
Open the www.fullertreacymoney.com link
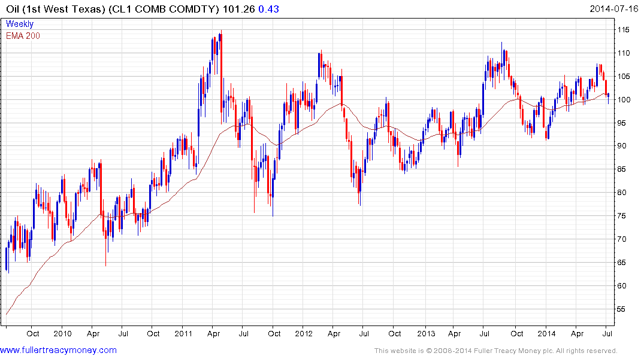[58, 351]
